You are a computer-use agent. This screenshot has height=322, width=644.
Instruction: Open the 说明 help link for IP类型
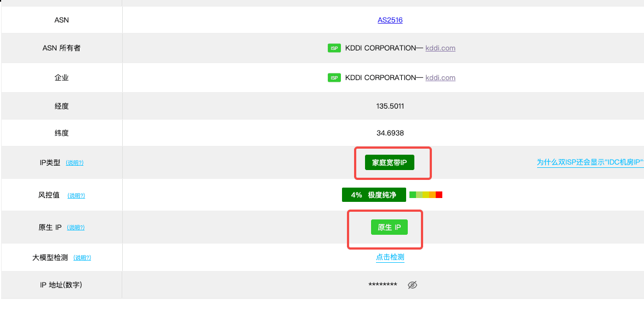pos(75,163)
